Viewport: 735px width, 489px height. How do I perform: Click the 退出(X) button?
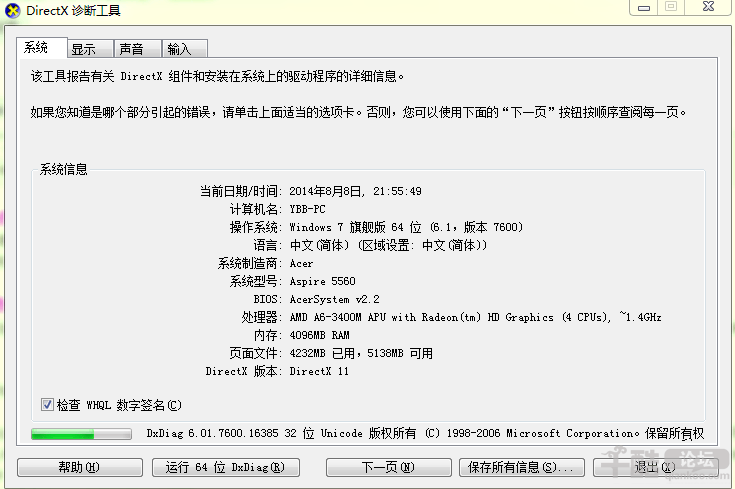[655, 467]
